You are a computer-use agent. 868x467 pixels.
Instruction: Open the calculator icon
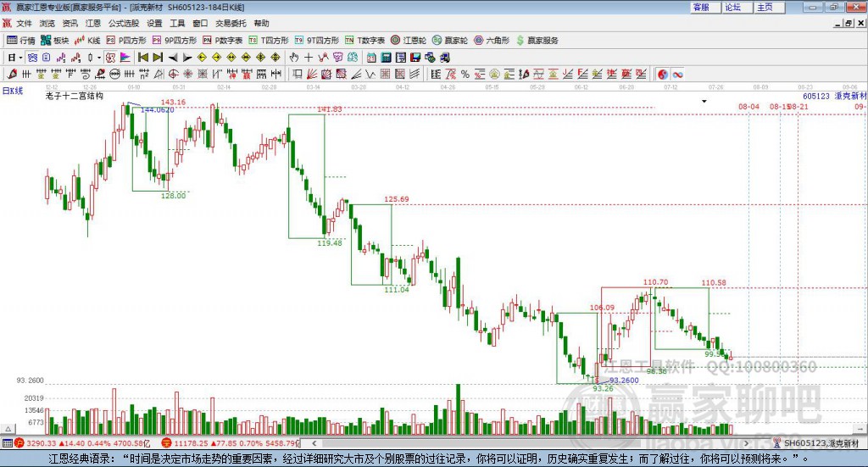coord(387,58)
